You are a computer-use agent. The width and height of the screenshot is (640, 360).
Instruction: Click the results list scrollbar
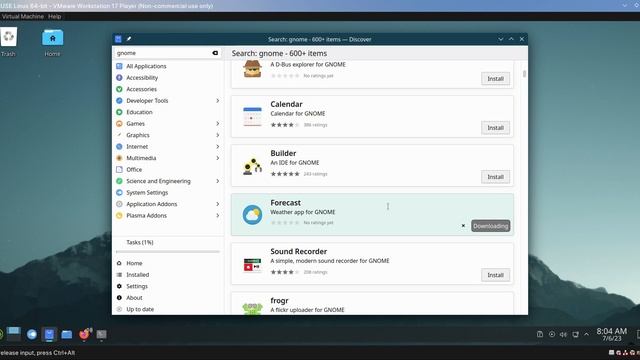coord(524,73)
